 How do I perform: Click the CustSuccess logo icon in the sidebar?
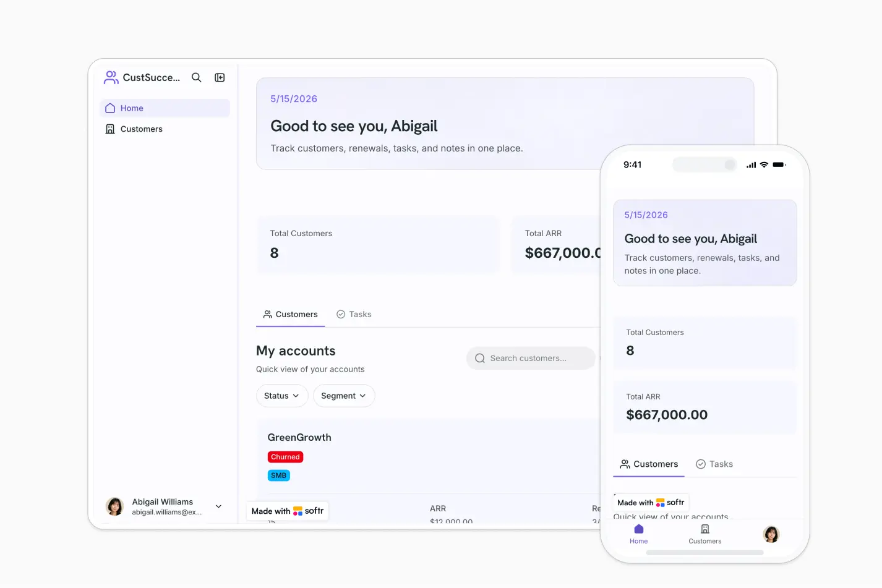click(x=111, y=77)
